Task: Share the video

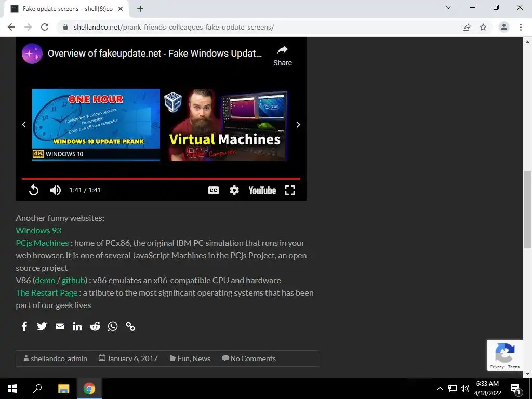Action: pyautogui.click(x=283, y=56)
